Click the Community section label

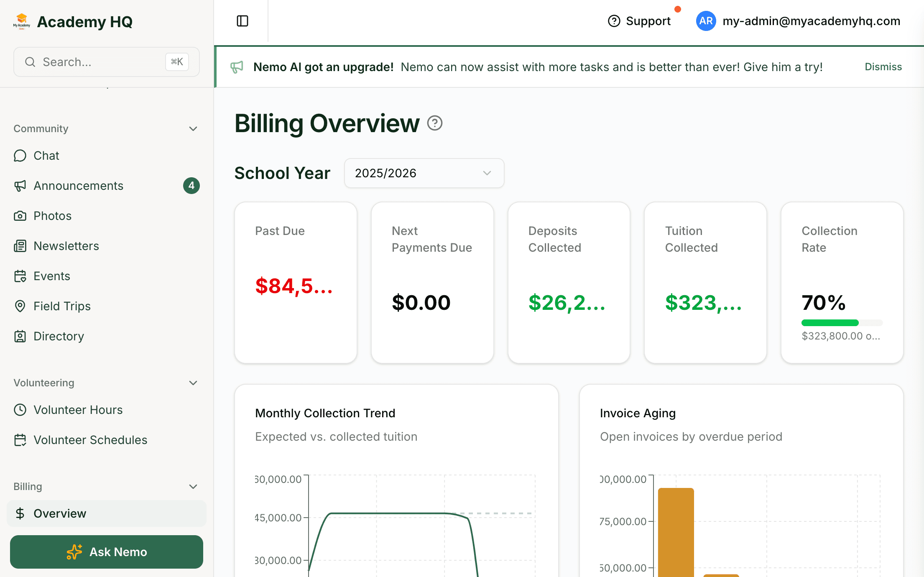click(41, 129)
